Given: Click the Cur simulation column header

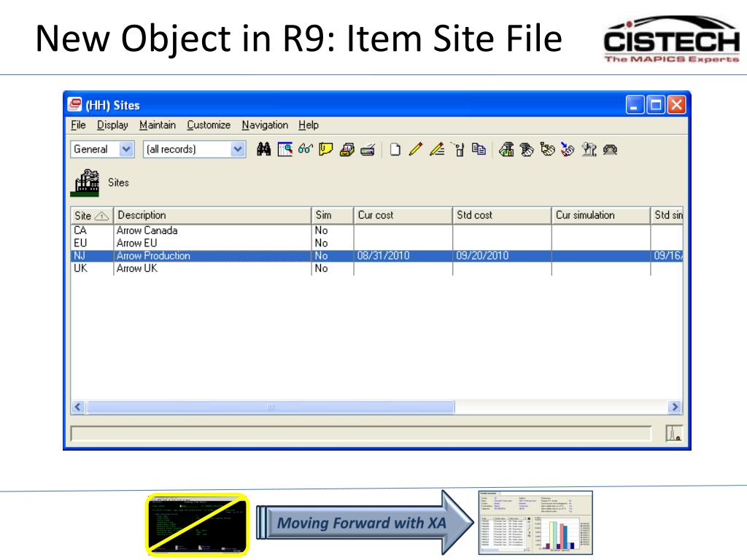Looking at the screenshot, I should pos(601,215).
